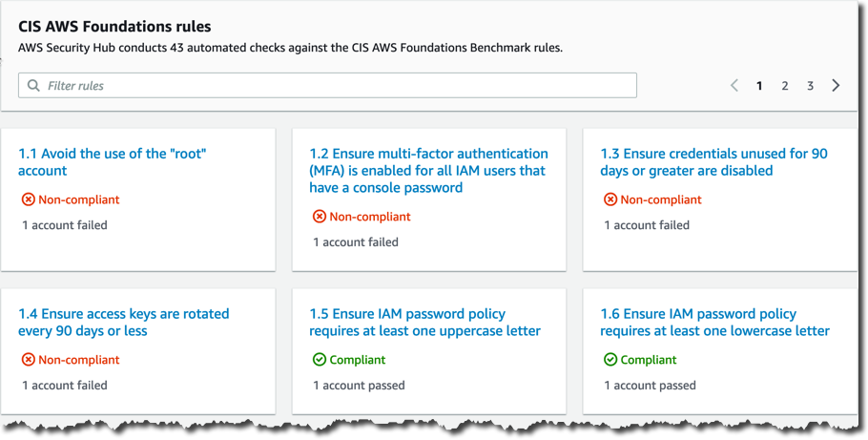Open rule 1.6 lowercase letter password policy
The height and width of the screenshot is (440, 868).
point(715,322)
